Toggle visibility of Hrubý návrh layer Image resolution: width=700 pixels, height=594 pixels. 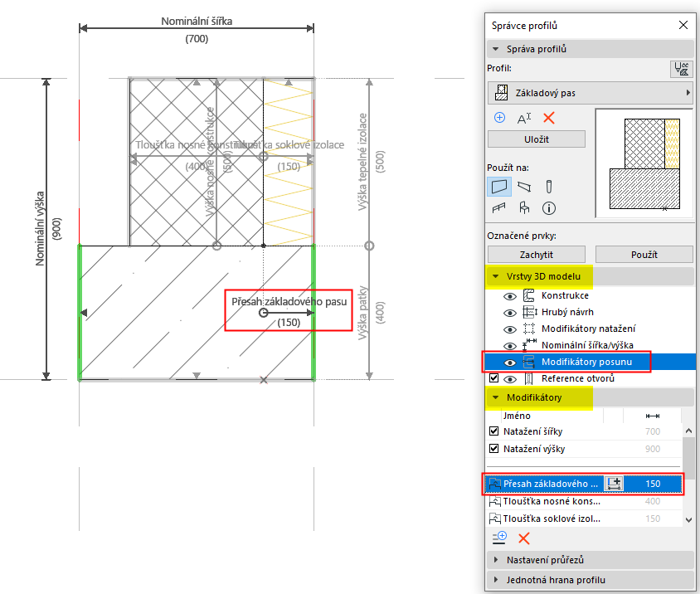tap(510, 313)
